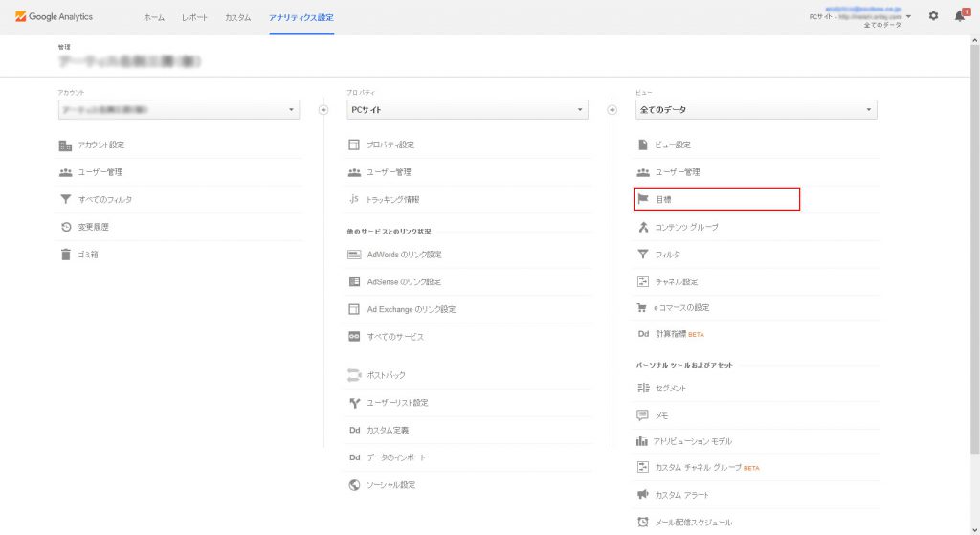Expand the アカウント account dropdown
This screenshot has width=980, height=535.
point(178,110)
